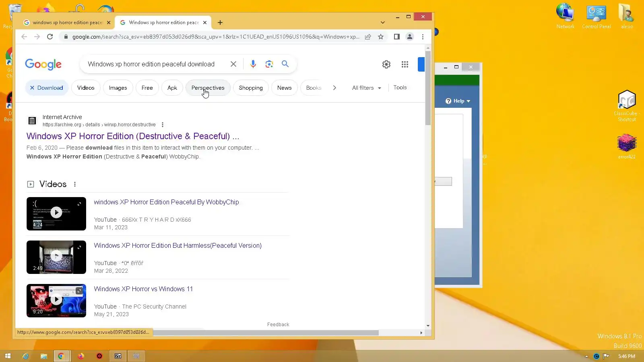Viewport: 644px width, 362px height.
Task: Select the ClassiCube Shortcut desktop icon
Action: tap(627, 106)
